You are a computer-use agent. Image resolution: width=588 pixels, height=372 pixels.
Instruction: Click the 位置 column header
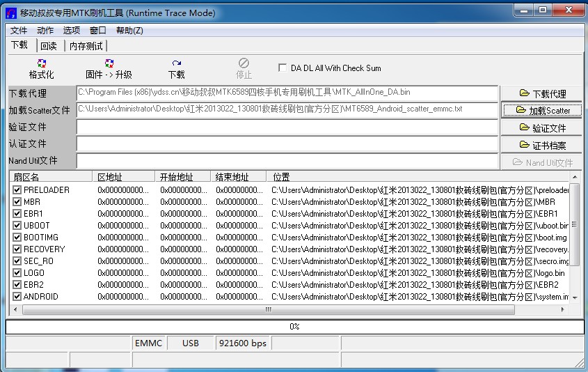(418, 176)
